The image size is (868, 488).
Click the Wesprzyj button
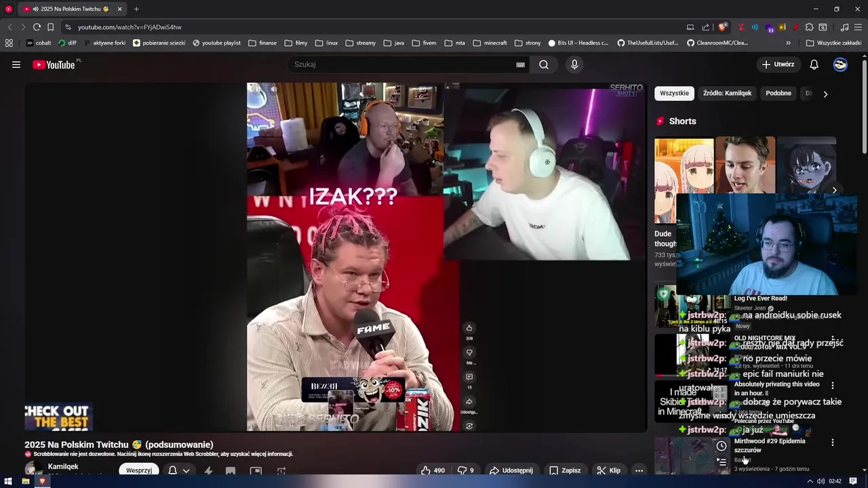coord(138,470)
